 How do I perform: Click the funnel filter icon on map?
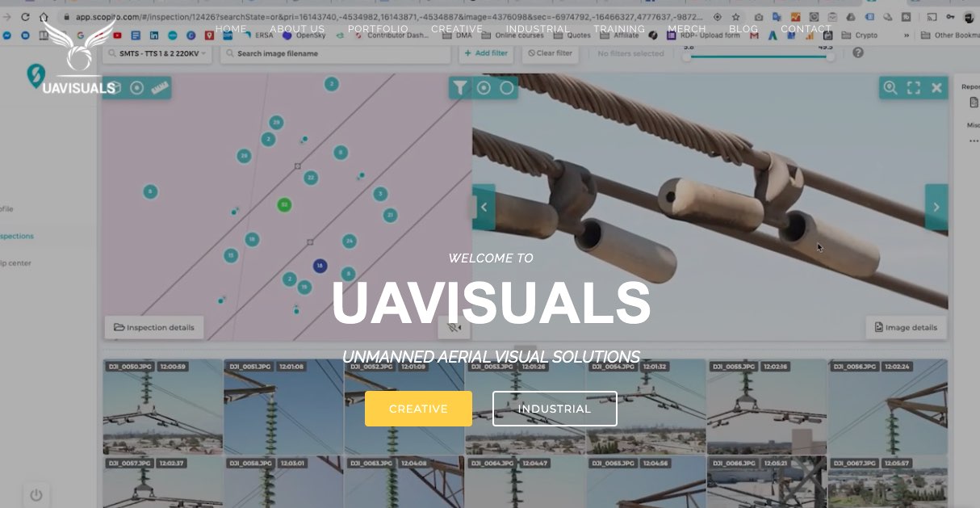(x=459, y=87)
